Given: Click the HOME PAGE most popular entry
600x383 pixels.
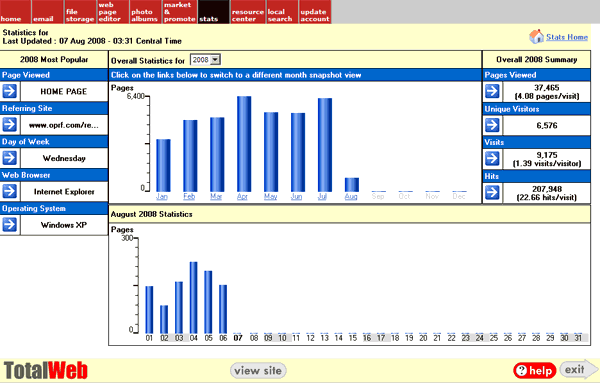Looking at the screenshot, I should (64, 91).
